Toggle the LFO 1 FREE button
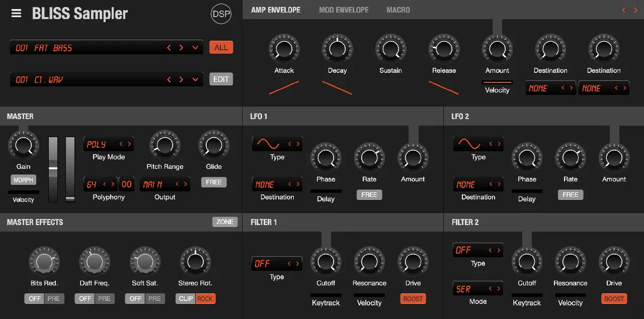 point(369,195)
